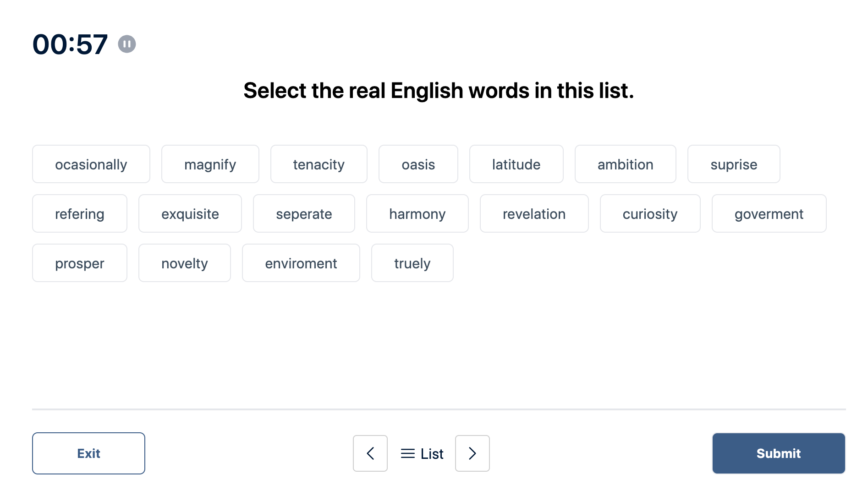Click the 'truely' word chip
Image resolution: width=868 pixels, height=490 pixels.
click(412, 263)
